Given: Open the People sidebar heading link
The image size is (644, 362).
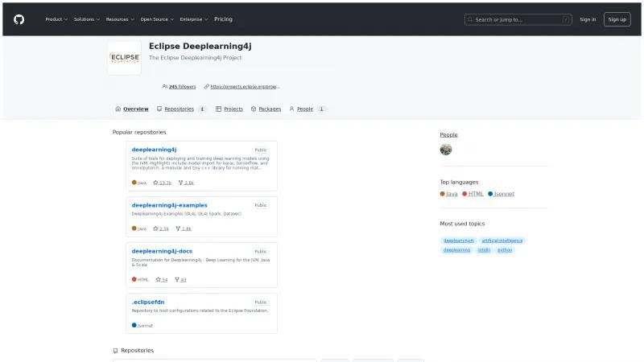Looking at the screenshot, I should click(x=448, y=134).
